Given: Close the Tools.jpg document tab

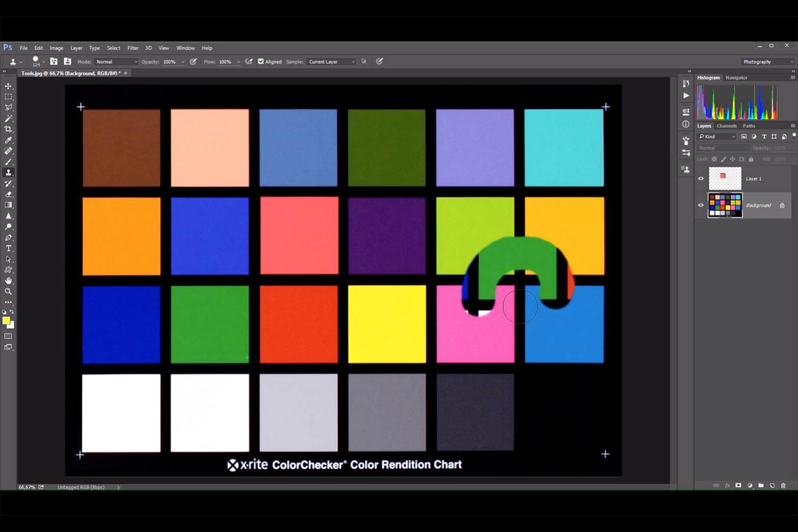Looking at the screenshot, I should 126,73.
